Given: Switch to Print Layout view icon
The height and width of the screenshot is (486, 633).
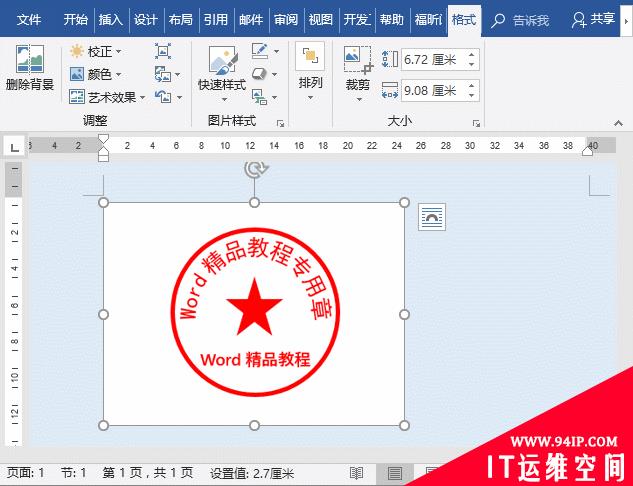Looking at the screenshot, I should pyautogui.click(x=394, y=473).
